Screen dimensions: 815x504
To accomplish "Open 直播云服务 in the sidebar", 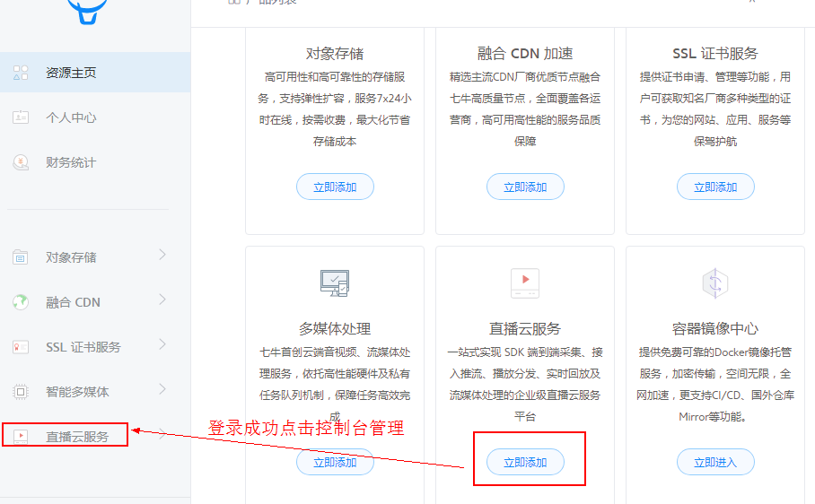I will tap(77, 437).
